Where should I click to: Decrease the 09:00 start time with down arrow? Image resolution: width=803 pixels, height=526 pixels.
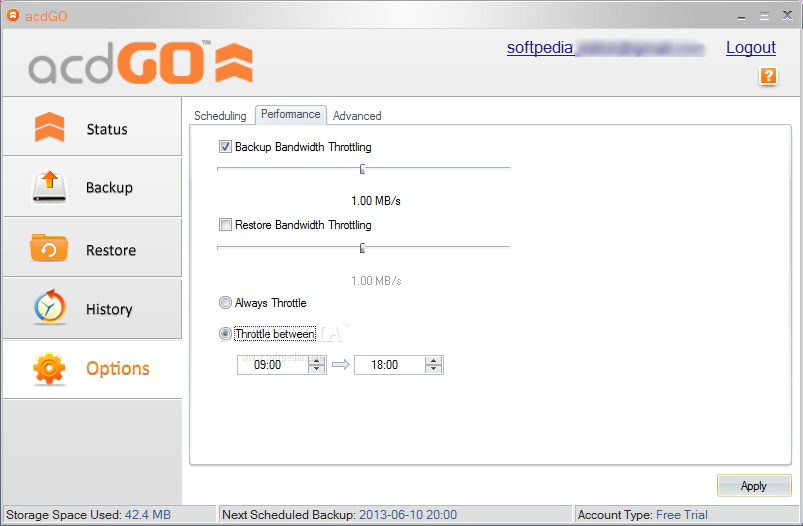316,369
